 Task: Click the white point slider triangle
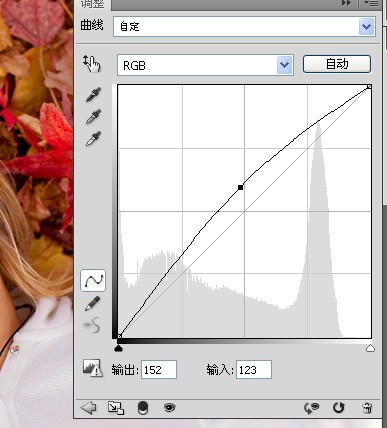click(370, 349)
